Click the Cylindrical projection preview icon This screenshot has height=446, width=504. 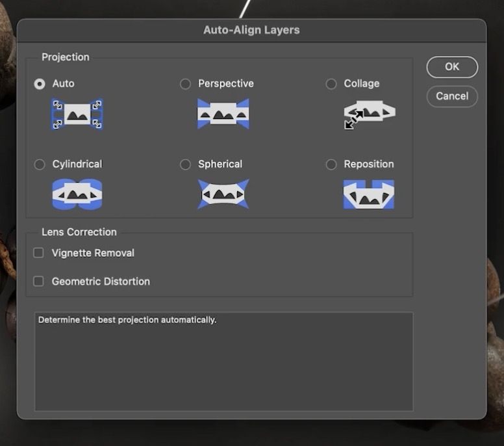pyautogui.click(x=77, y=194)
